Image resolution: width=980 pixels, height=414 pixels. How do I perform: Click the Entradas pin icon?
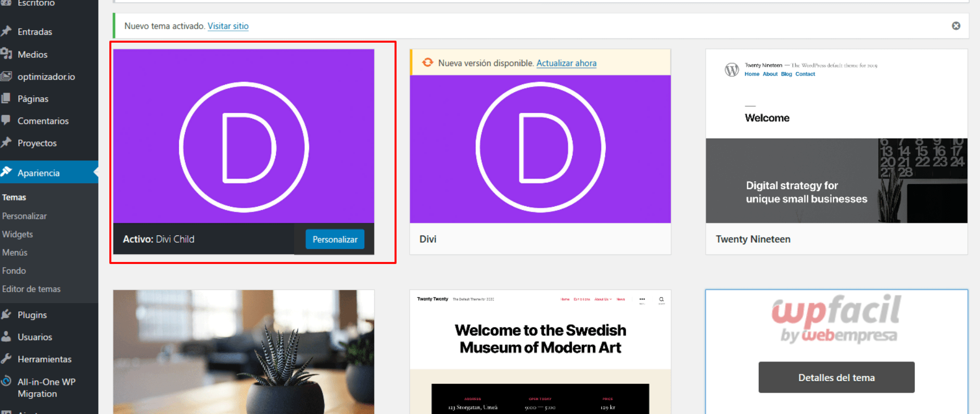click(x=6, y=31)
